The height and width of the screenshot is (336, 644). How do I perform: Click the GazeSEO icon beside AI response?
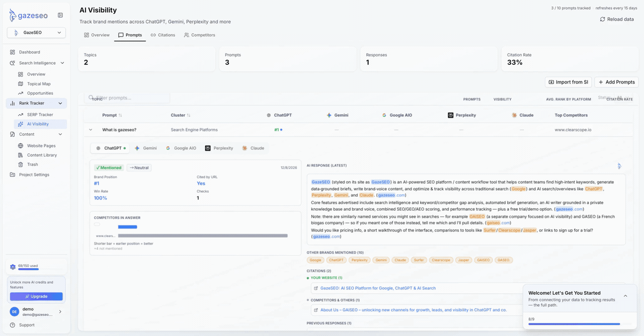619,166
